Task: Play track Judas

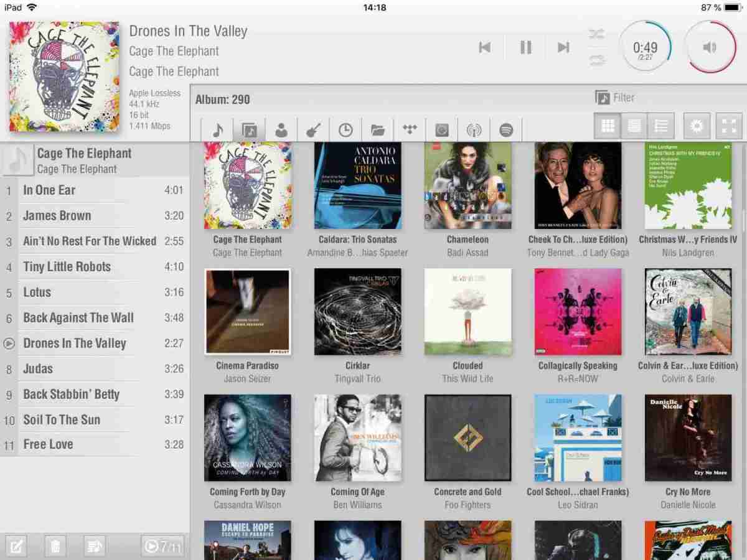Action: click(x=95, y=369)
